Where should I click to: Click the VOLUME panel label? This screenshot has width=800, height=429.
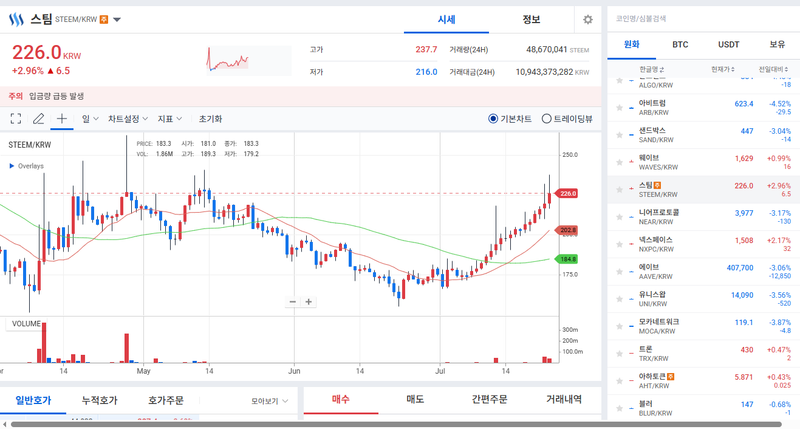point(26,323)
